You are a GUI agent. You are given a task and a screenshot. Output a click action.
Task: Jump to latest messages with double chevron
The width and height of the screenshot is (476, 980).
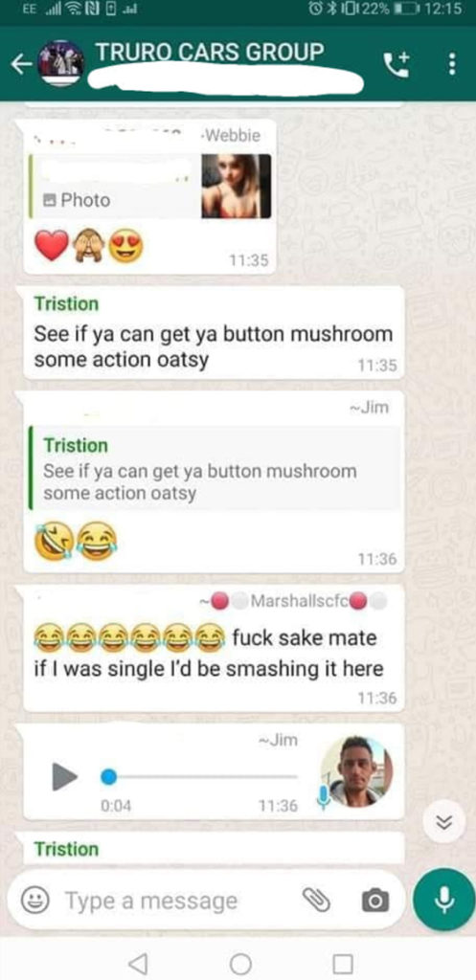point(443,822)
